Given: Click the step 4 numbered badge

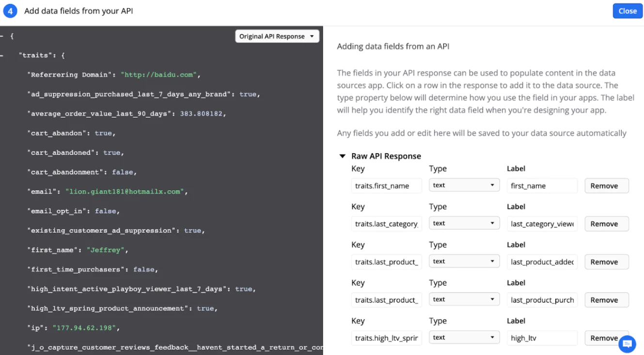Looking at the screenshot, I should pyautogui.click(x=10, y=11).
